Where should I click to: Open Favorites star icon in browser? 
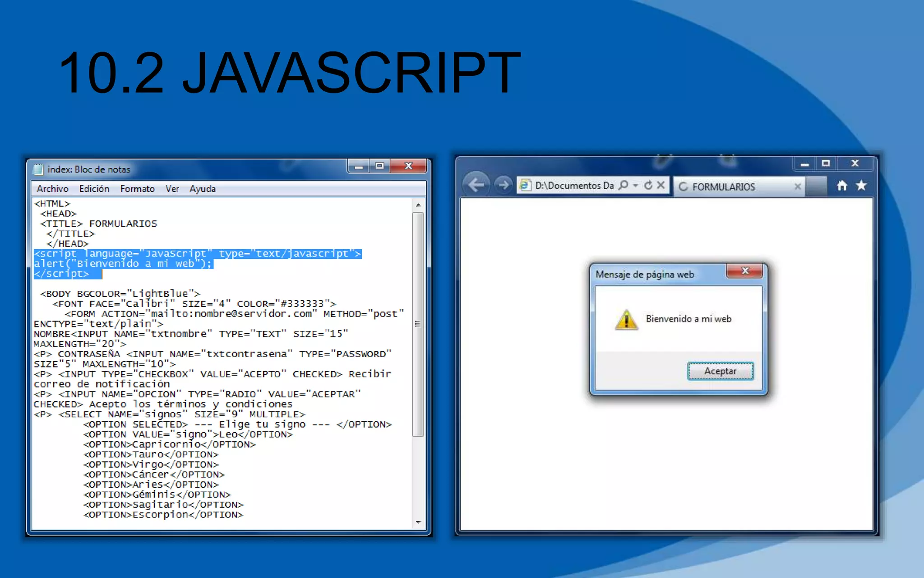[861, 185]
